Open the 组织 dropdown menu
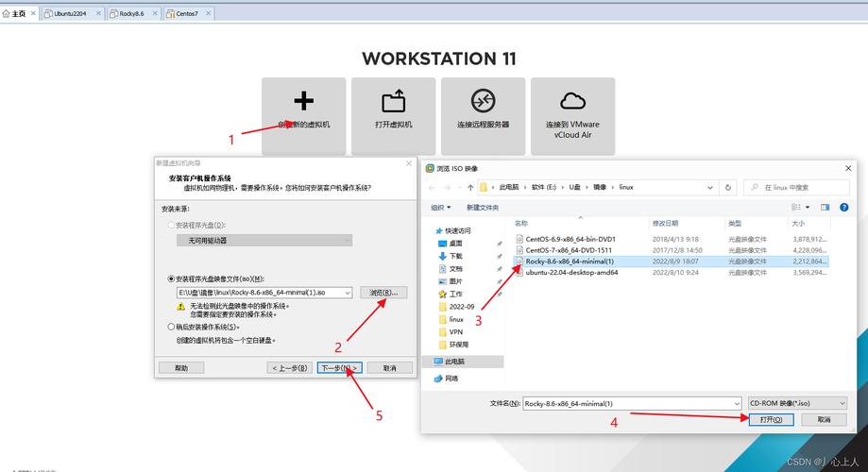The height and width of the screenshot is (472, 868). pos(441,208)
